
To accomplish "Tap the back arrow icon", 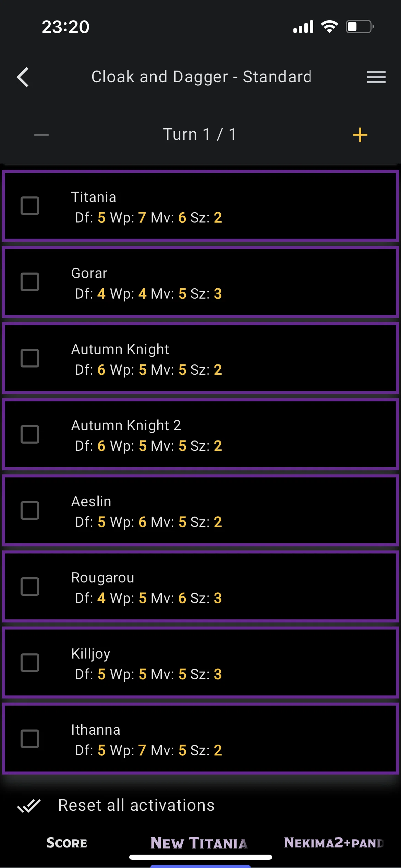I will [x=23, y=77].
